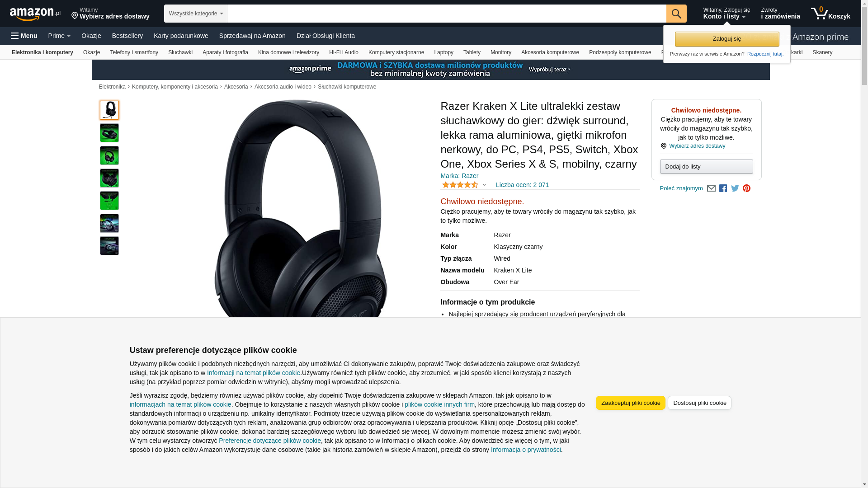This screenshot has height=488, width=868.
Task: Click Zaakceptuj pliki cookie button
Action: point(631,403)
